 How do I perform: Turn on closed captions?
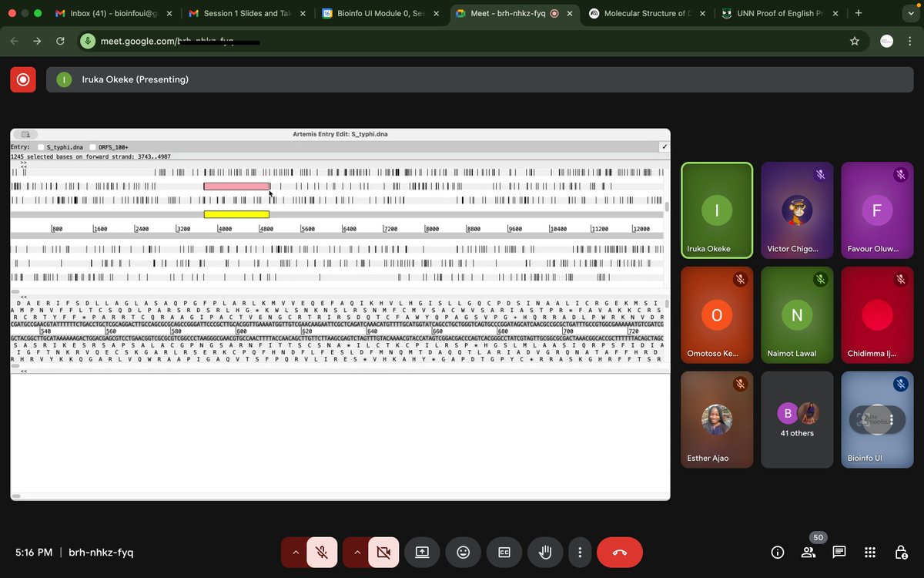point(504,552)
